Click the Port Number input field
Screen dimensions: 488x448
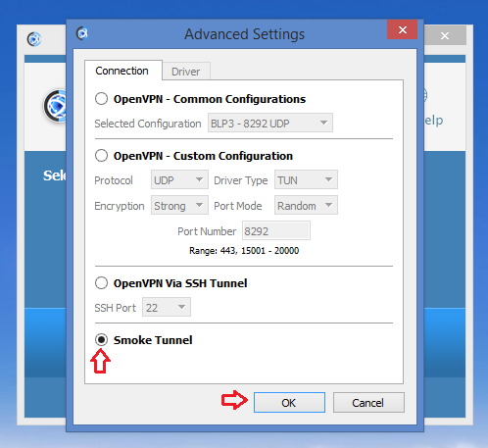pyautogui.click(x=276, y=230)
